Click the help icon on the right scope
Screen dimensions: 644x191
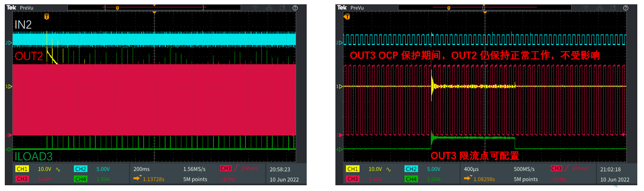(626, 8)
